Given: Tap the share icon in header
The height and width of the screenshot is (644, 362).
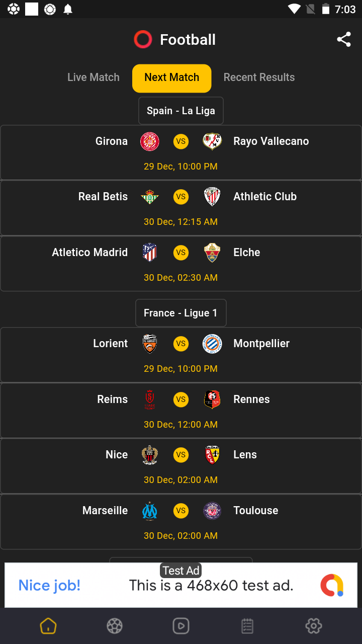Looking at the screenshot, I should click(344, 40).
